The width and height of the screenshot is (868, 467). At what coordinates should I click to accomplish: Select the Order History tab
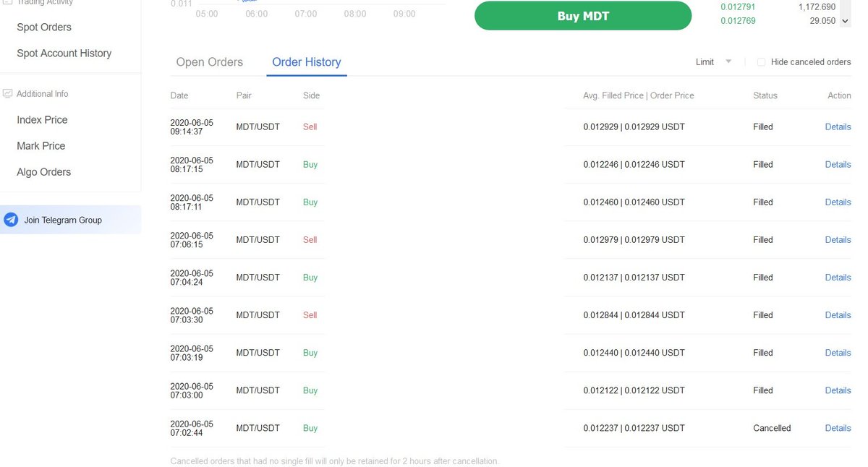tap(307, 62)
